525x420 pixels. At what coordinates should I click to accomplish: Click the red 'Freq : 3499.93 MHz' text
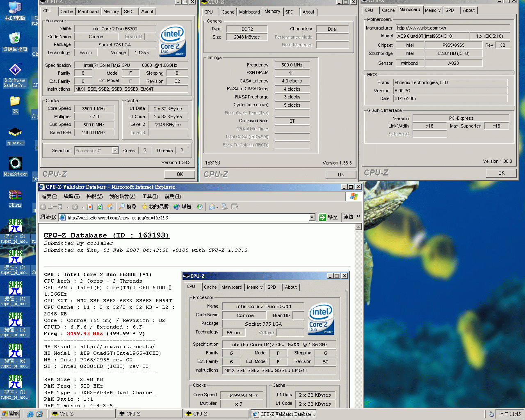point(73,333)
